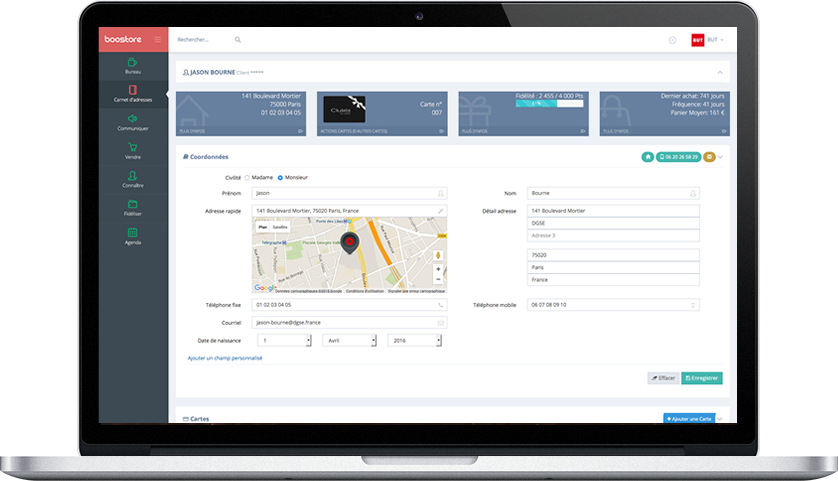Click the France country field
This screenshot has height=481, width=838.
point(614,280)
